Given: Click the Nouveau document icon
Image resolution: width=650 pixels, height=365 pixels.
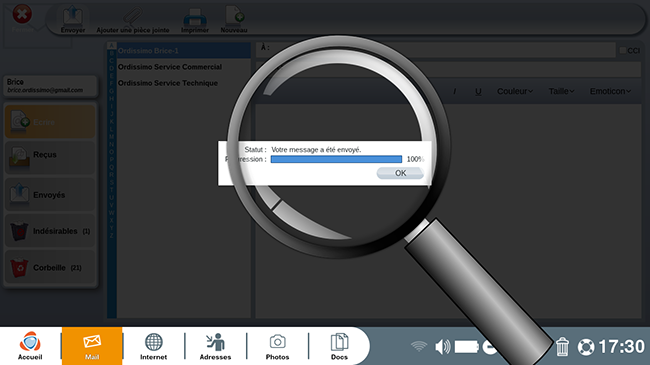Looking at the screenshot, I should point(234,16).
